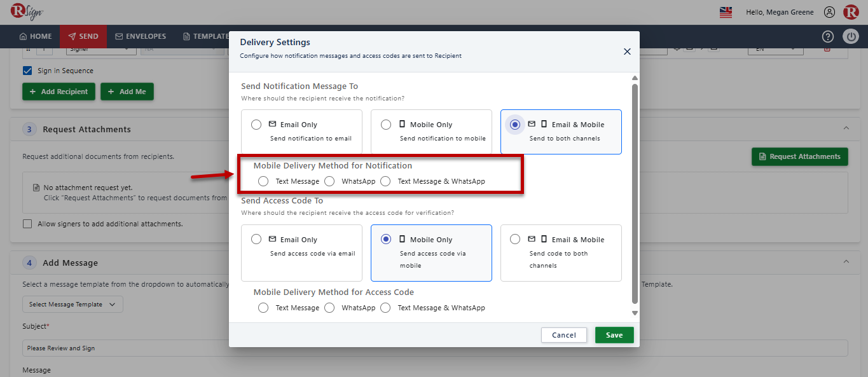Click the Add Recipient button

click(59, 92)
